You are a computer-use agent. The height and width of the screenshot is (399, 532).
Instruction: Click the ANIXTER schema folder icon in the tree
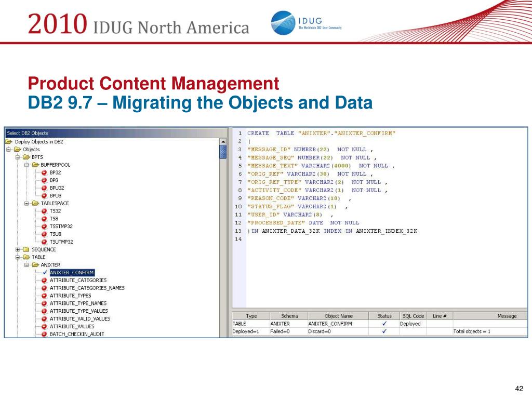click(x=36, y=265)
